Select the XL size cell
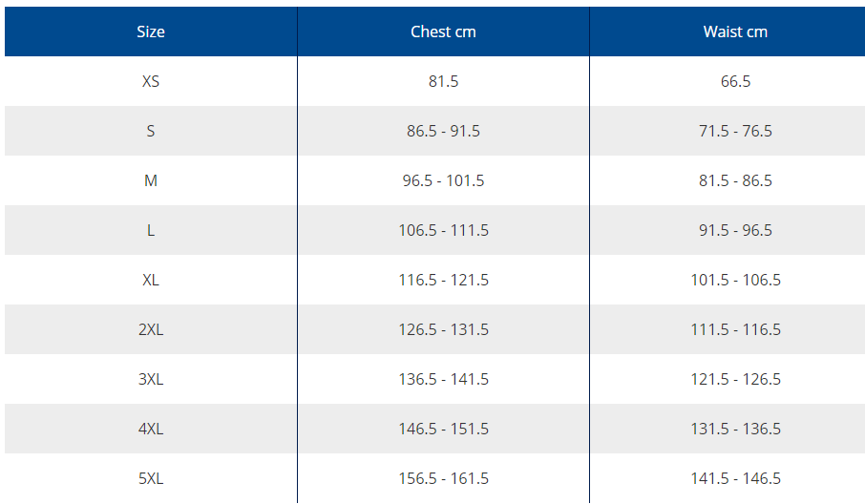865x504 pixels. point(151,280)
